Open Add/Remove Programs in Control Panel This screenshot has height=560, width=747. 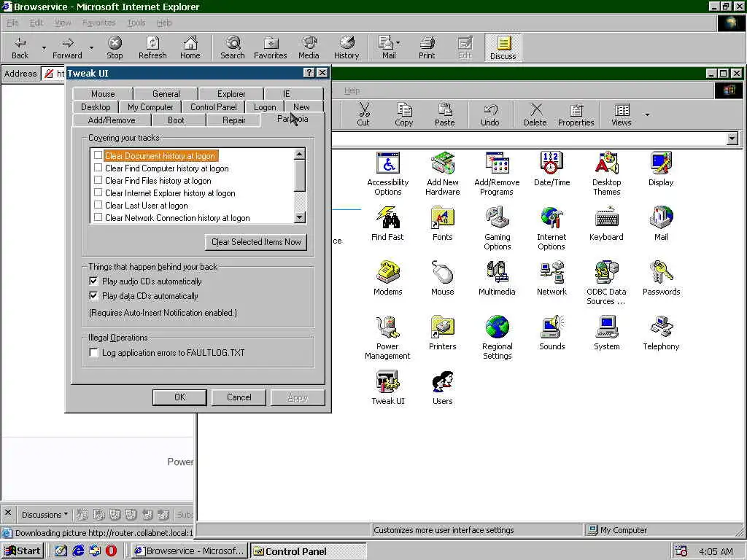coord(497,174)
